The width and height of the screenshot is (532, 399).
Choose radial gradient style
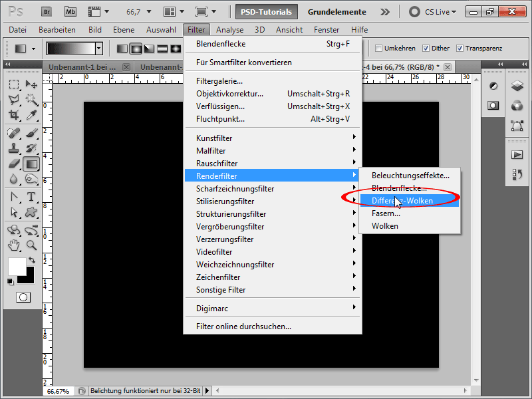(x=136, y=49)
